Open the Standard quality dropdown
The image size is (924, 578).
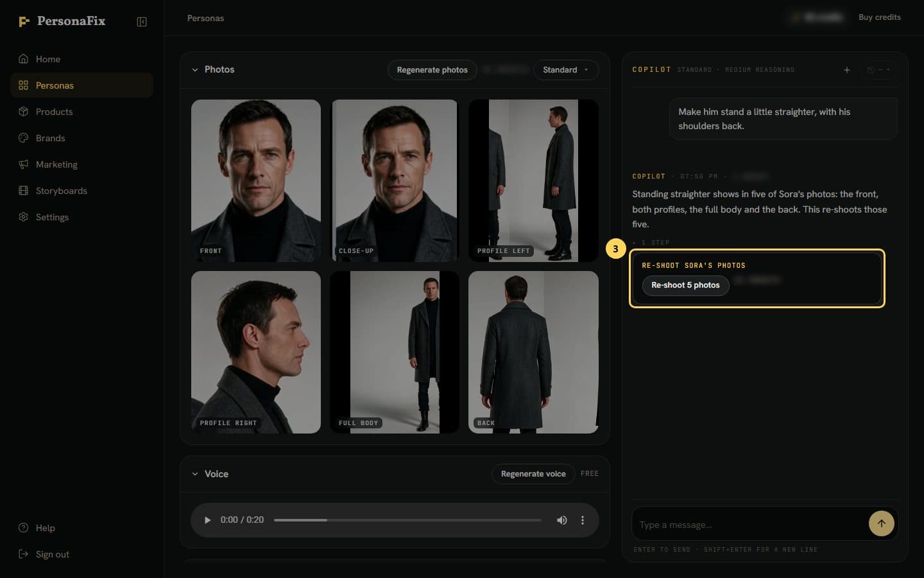tap(566, 70)
